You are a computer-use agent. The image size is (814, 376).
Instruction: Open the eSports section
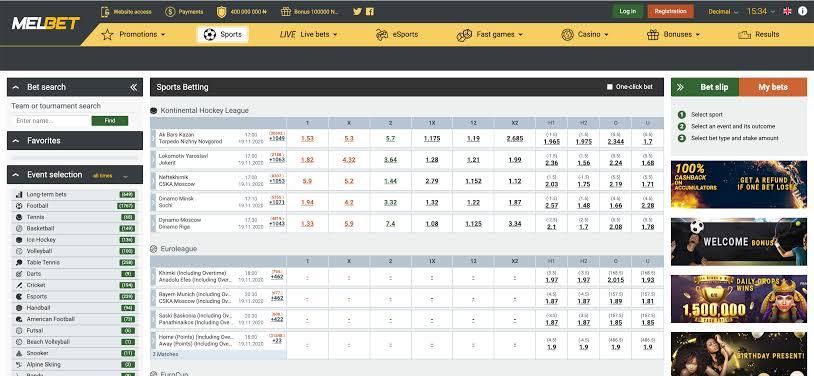click(x=397, y=34)
